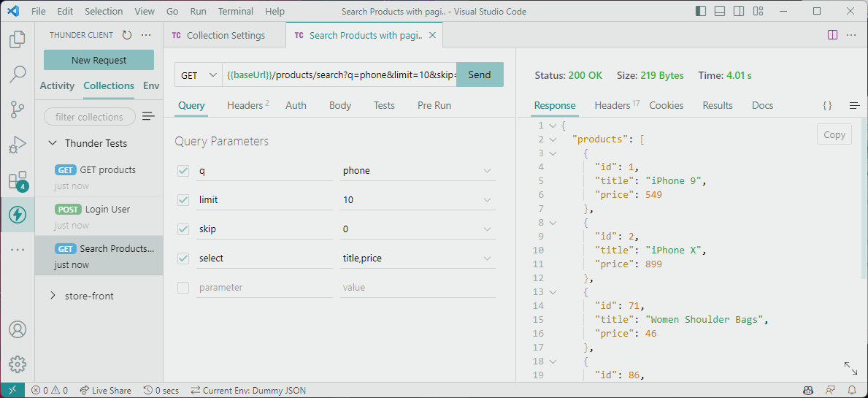This screenshot has height=398, width=868.
Task: Toggle the secondary side bar layout icon
Action: [x=739, y=11]
